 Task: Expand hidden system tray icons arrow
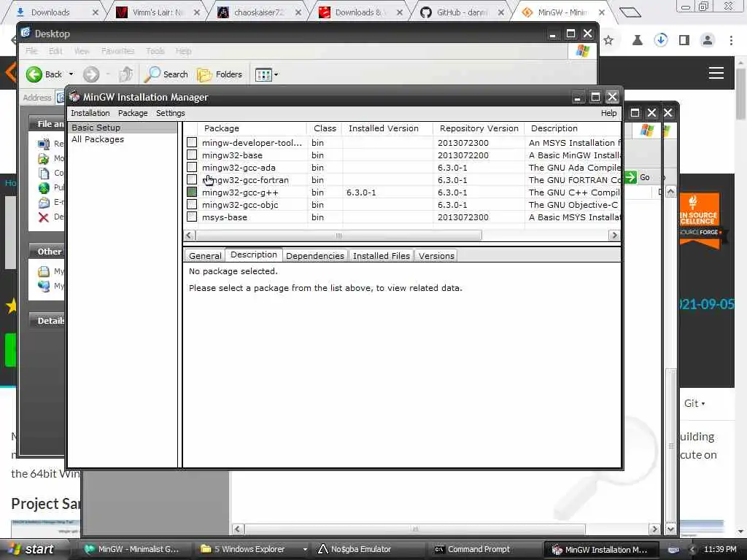point(692,550)
